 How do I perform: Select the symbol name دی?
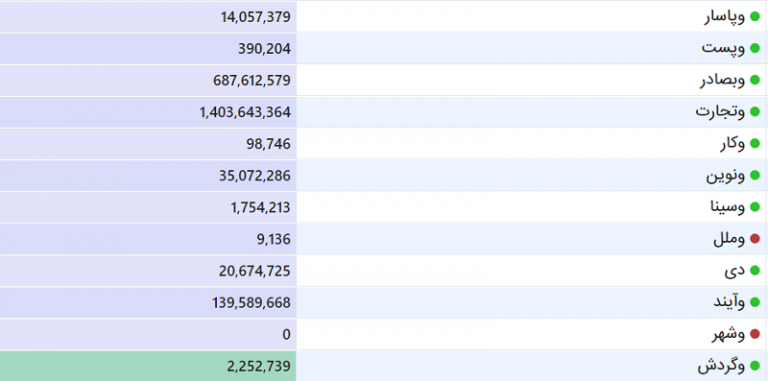click(735, 270)
